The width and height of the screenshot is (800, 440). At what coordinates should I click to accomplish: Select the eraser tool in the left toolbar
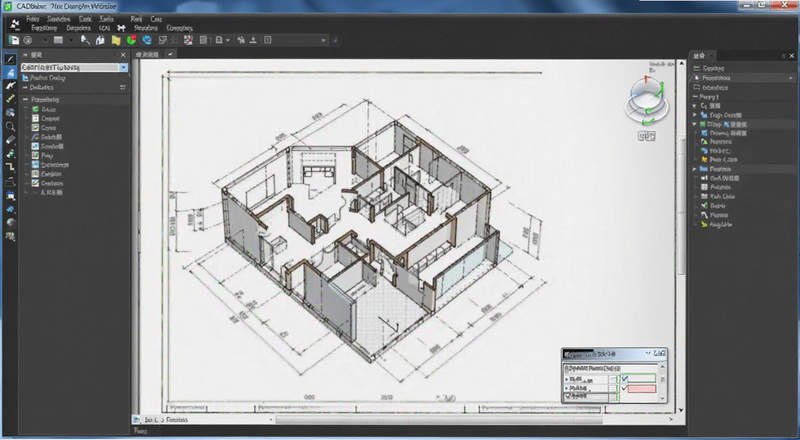click(x=10, y=140)
